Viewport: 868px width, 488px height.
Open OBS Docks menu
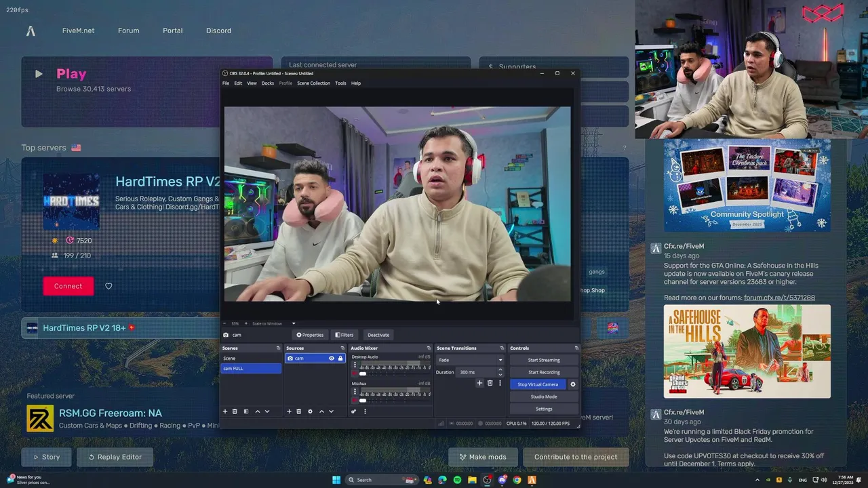268,83
